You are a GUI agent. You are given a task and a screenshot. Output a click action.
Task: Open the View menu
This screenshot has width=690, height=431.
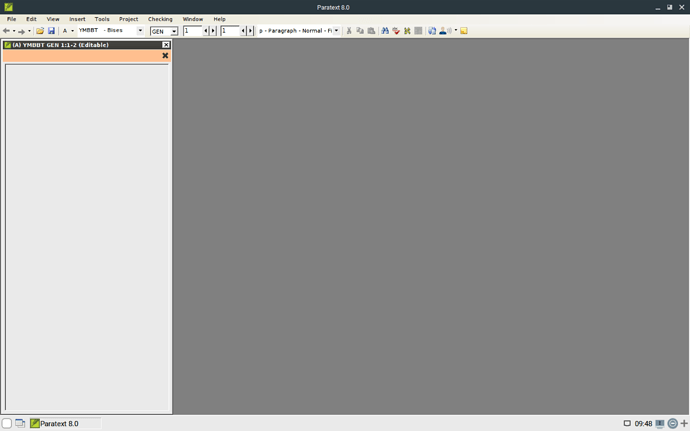point(53,19)
